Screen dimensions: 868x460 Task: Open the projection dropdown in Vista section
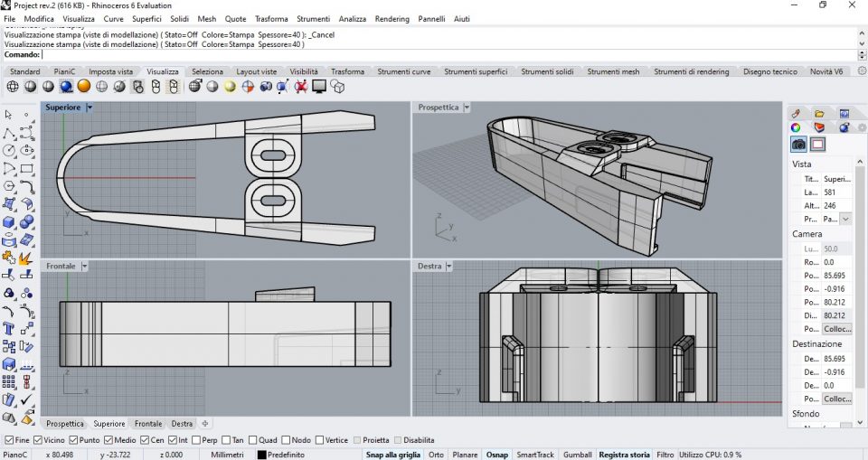pos(845,219)
